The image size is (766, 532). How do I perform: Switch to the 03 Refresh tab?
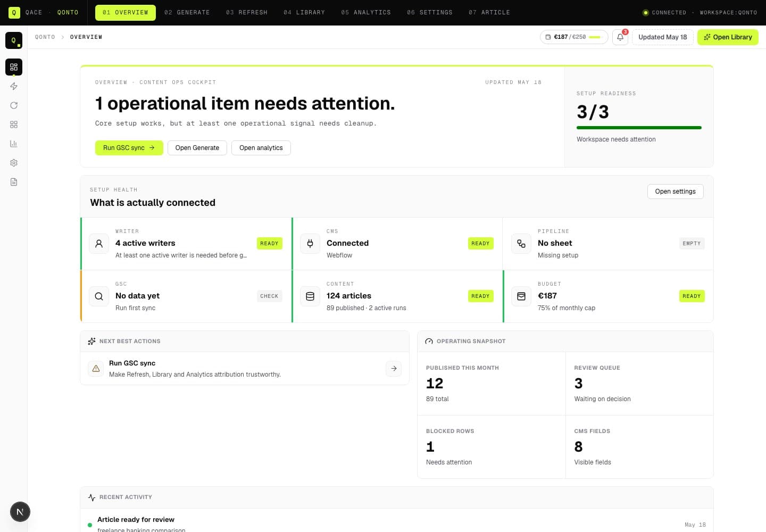(247, 12)
